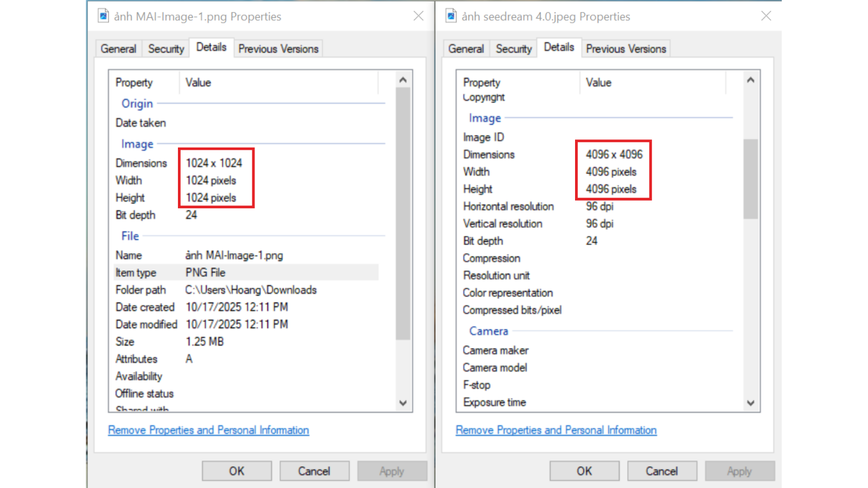Click the file icon in MAI-Image-1.png title bar
Viewport: 868px width, 488px height.
coord(103,16)
